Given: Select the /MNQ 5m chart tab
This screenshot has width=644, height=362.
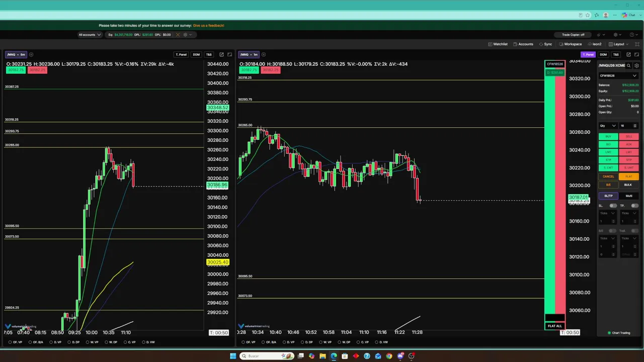Looking at the screenshot, I should (16, 54).
